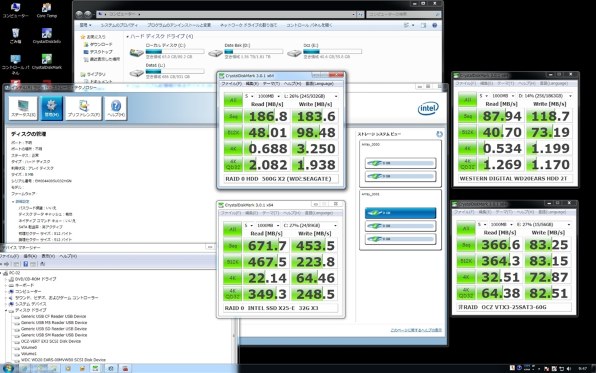Open the CrystalDiskMark desktop shortcut
The height and width of the screenshot is (373, 596).
(47, 62)
